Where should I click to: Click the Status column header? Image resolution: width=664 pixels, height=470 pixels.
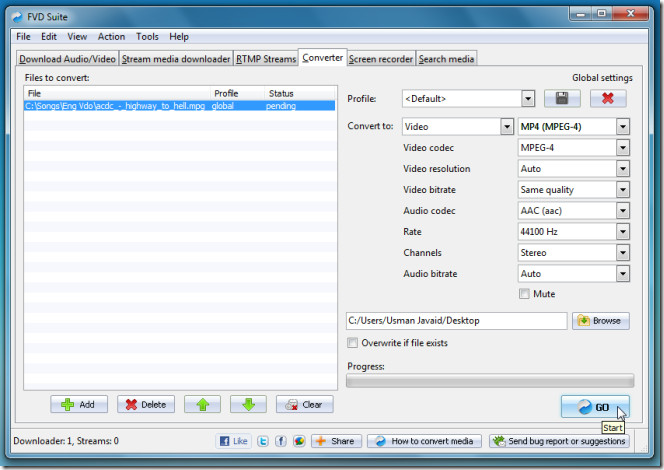300,94
